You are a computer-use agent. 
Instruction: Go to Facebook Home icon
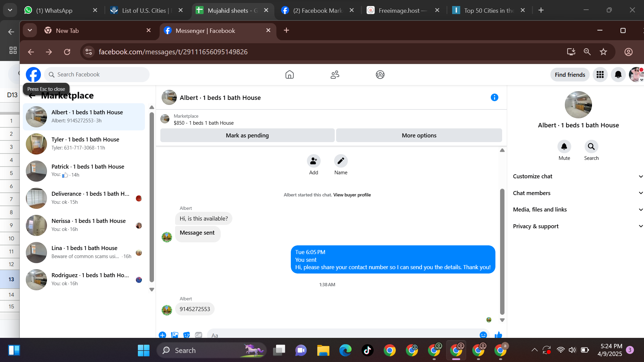point(289,75)
